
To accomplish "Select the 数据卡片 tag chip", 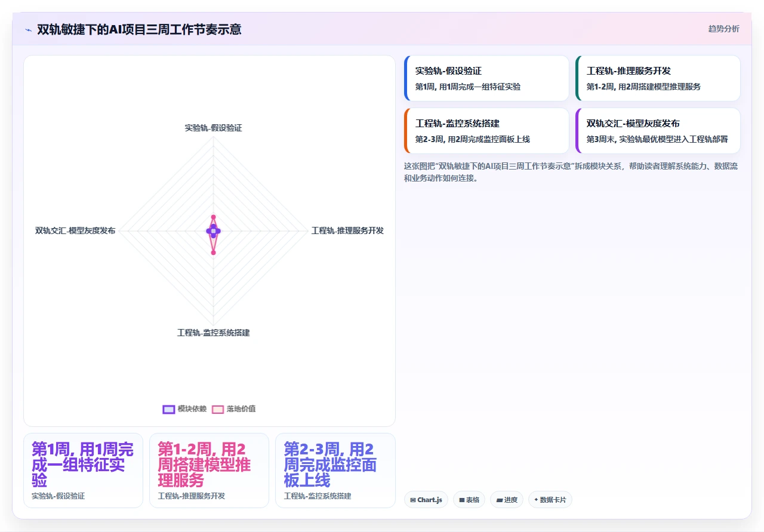I will [x=550, y=500].
